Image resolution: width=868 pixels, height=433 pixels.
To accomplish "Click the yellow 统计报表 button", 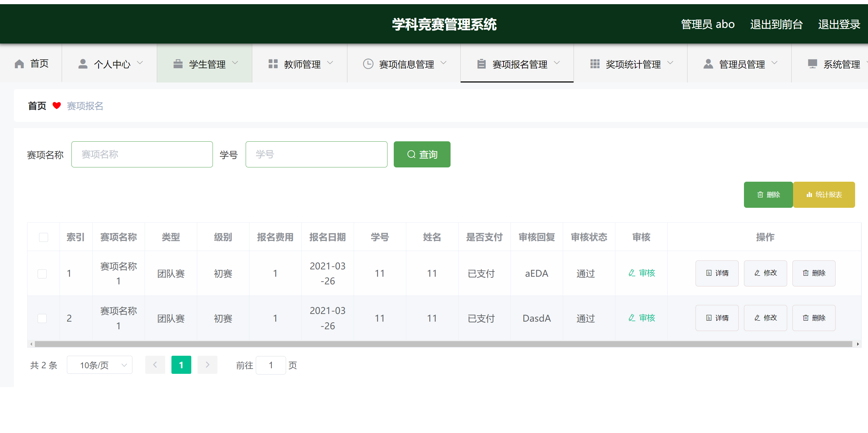I will (x=824, y=195).
